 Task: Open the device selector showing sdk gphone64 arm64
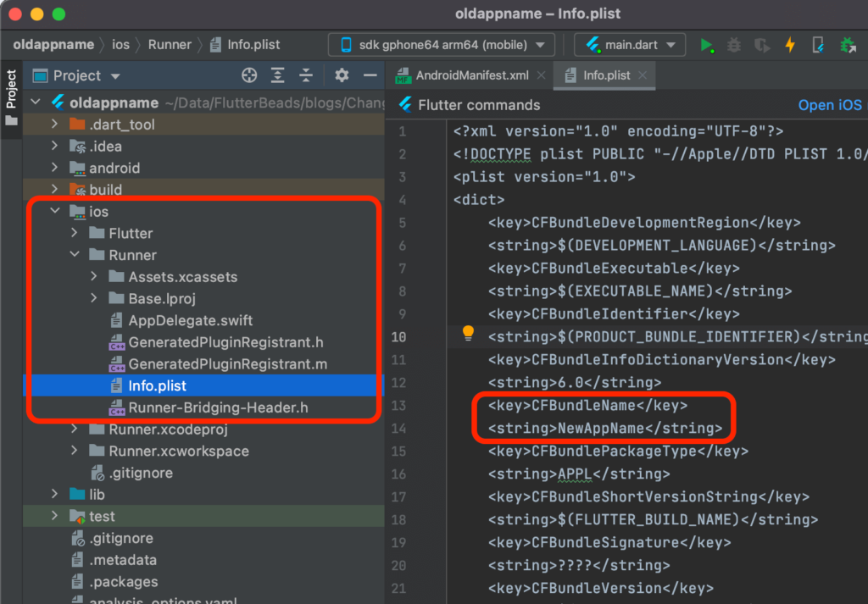(x=441, y=44)
